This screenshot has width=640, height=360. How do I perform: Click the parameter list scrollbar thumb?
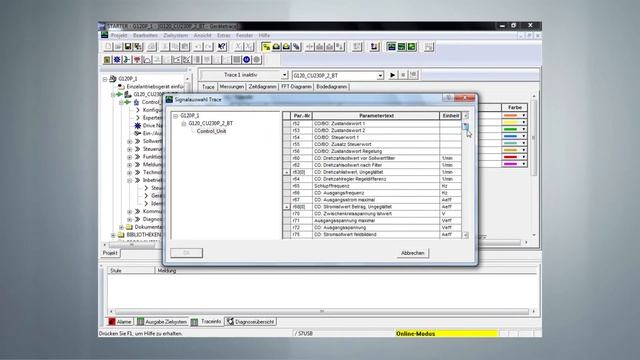coord(465,126)
